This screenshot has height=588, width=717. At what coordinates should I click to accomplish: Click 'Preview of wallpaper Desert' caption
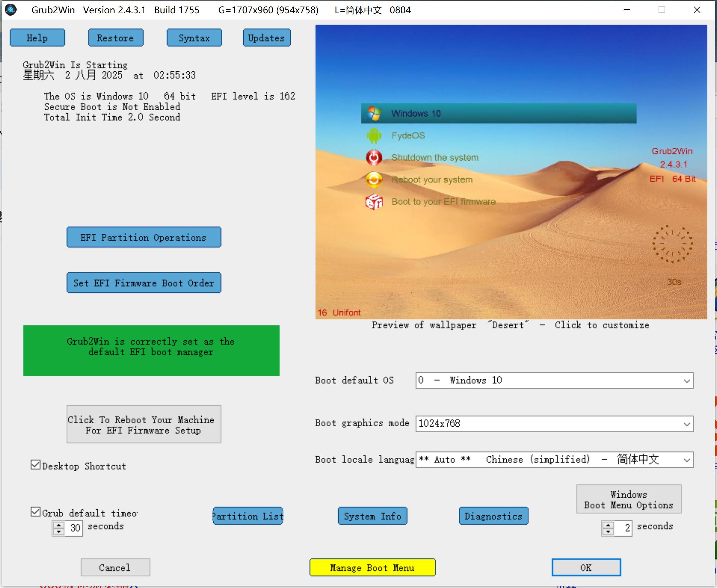[x=511, y=325]
